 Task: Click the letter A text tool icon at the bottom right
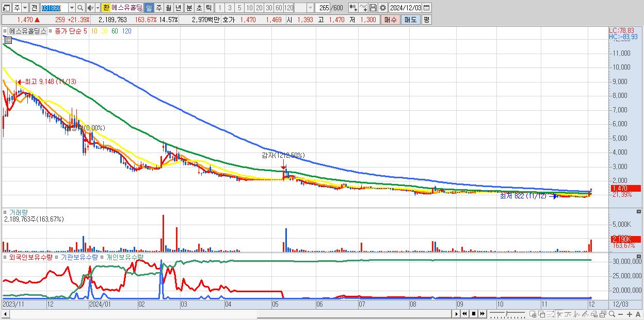pos(638,314)
